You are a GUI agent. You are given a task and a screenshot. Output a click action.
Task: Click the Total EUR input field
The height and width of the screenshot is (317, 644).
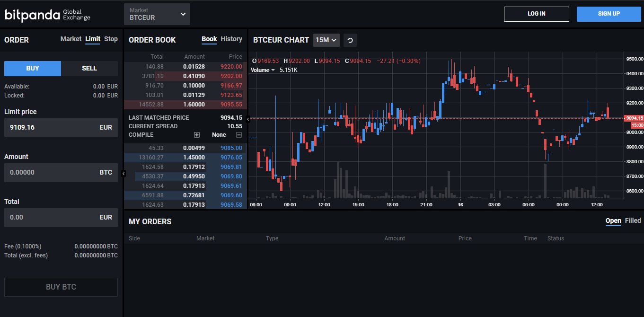point(61,218)
